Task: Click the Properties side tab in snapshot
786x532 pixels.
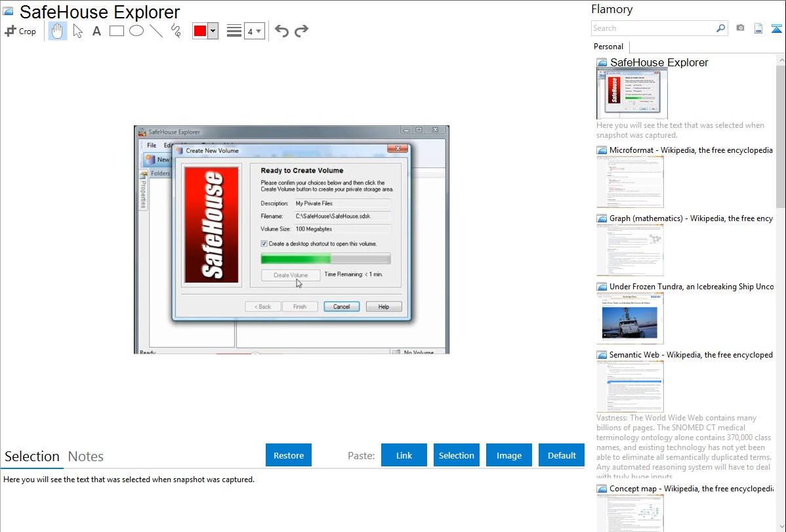Action: (144, 190)
